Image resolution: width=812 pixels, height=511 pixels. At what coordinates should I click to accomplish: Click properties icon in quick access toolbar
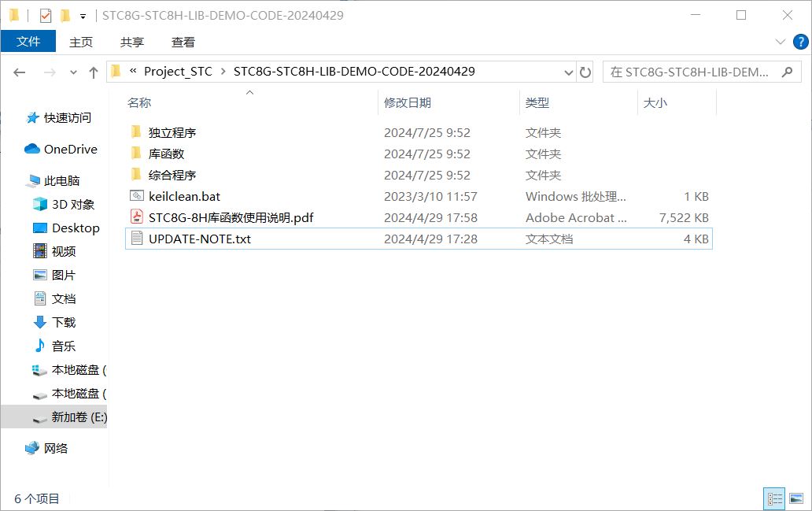[45, 15]
